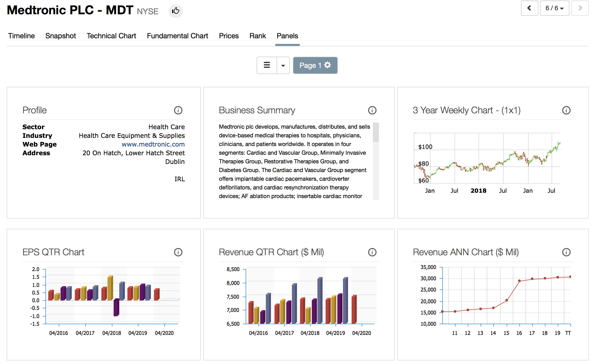
Task: Switch to the Technical Chart tab
Action: click(111, 36)
